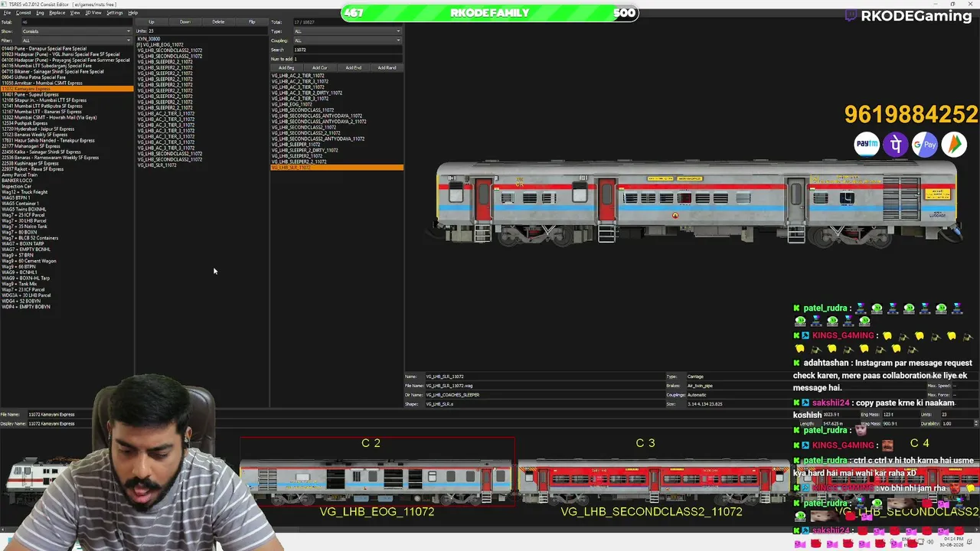The image size is (980, 551).
Task: Select consist BANKER LOCO
Action: (x=17, y=181)
